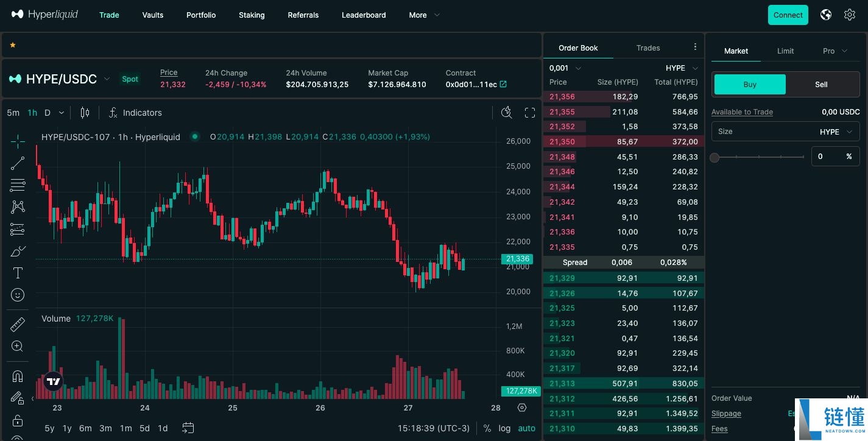This screenshot has width=868, height=441.
Task: Open the go-to-date calendar
Action: point(188,428)
